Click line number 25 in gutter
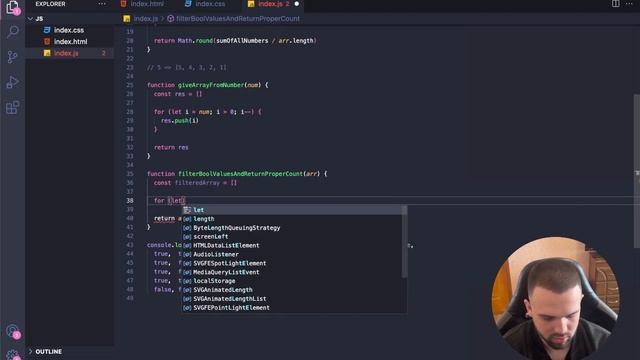This screenshot has height=360, width=640. click(x=130, y=85)
